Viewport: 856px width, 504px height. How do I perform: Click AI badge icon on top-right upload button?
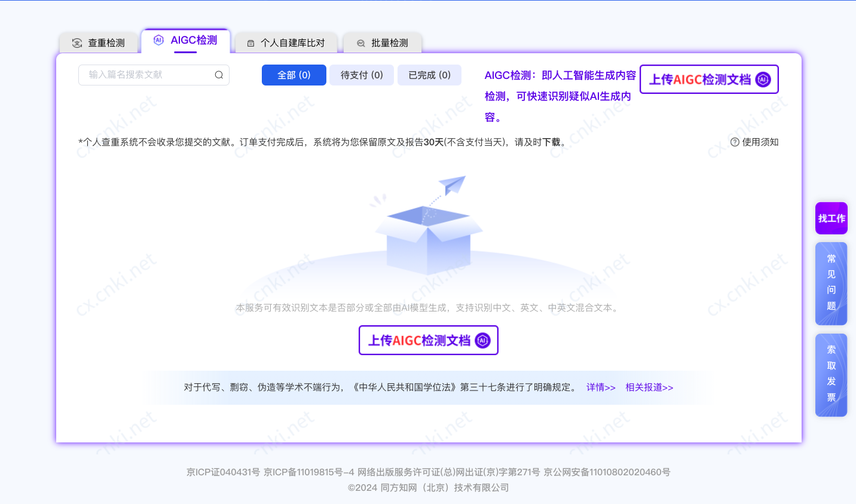(763, 80)
